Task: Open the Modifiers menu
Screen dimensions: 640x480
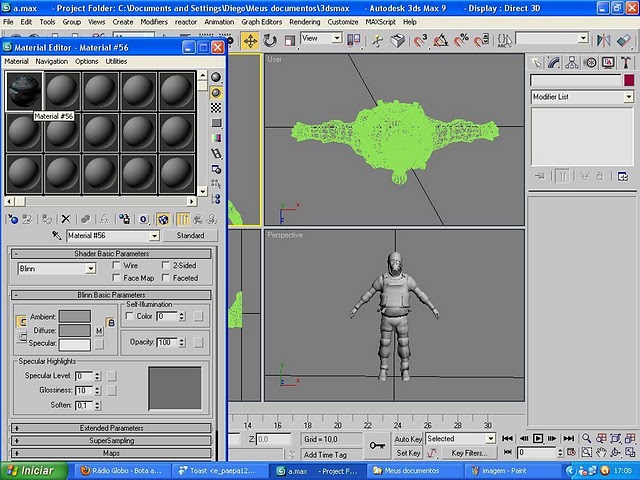Action: click(x=154, y=22)
